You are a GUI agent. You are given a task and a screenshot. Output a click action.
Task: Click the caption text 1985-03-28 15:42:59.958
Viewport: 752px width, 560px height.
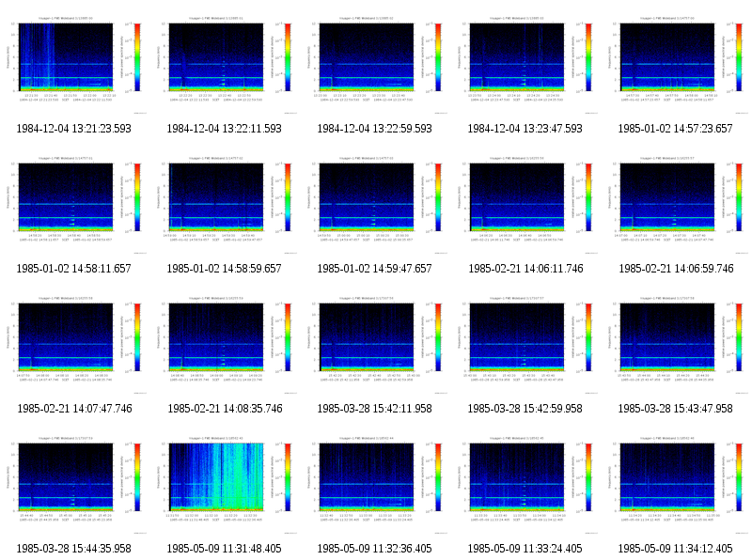(x=525, y=409)
